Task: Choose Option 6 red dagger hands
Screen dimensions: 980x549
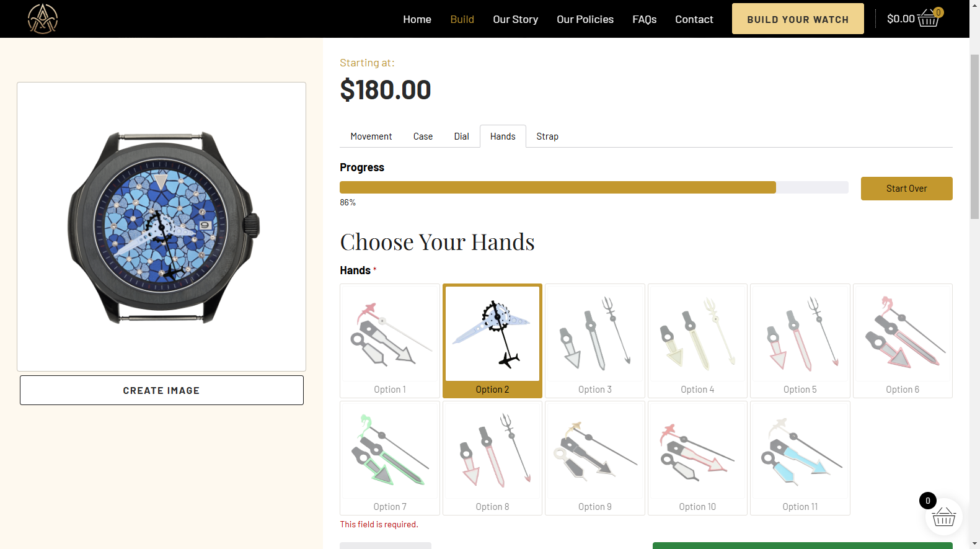Action: (x=903, y=341)
